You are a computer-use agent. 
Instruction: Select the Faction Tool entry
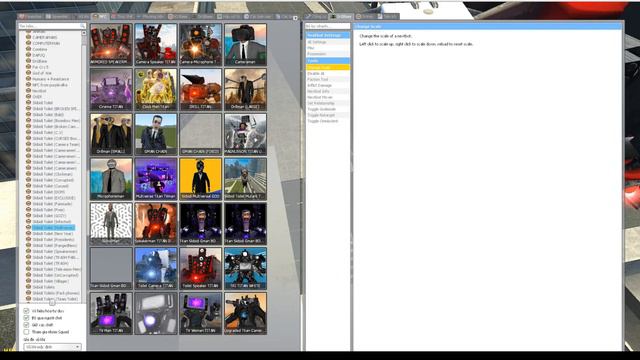[x=328, y=80]
